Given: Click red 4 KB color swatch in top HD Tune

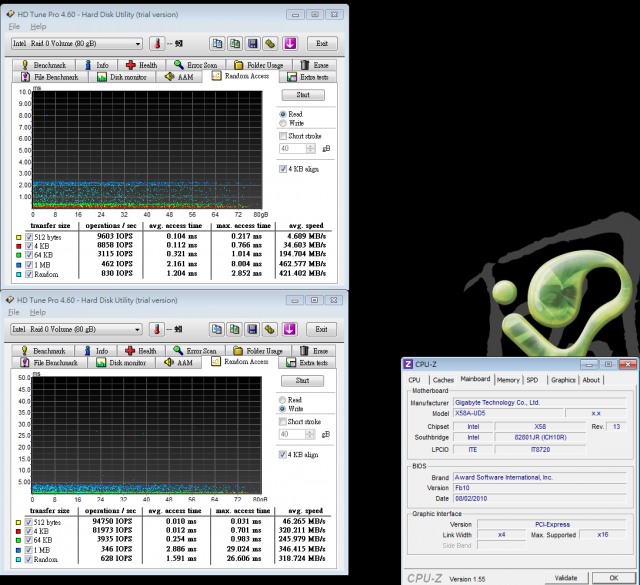Looking at the screenshot, I should pos(18,246).
